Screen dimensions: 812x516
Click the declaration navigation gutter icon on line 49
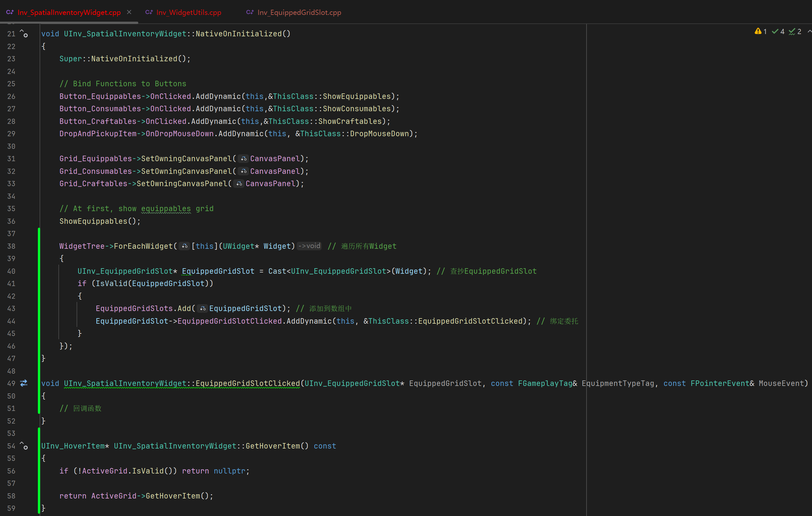pos(24,383)
